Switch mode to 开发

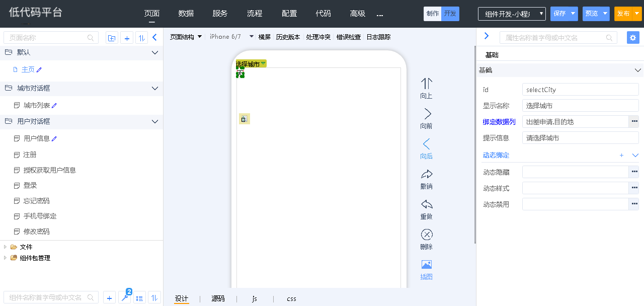coord(450,14)
